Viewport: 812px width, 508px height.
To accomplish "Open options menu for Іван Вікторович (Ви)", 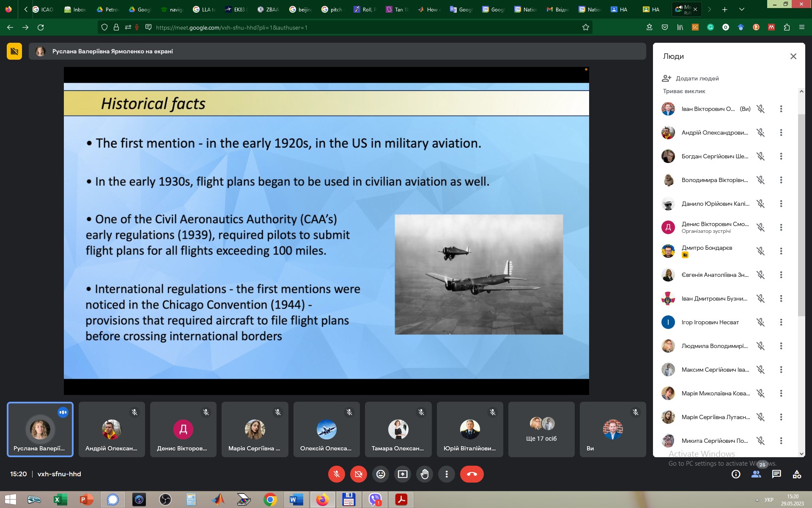I will coord(781,109).
